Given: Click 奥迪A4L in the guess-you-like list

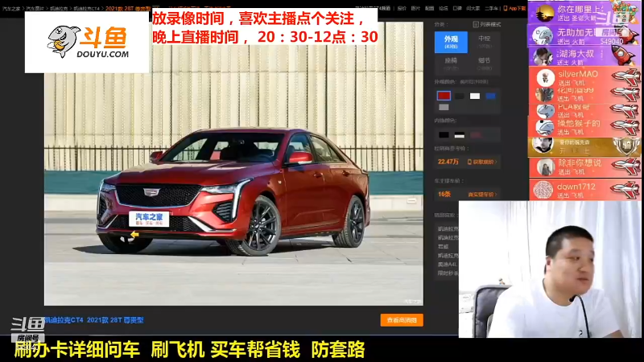Looking at the screenshot, I should (x=447, y=265).
